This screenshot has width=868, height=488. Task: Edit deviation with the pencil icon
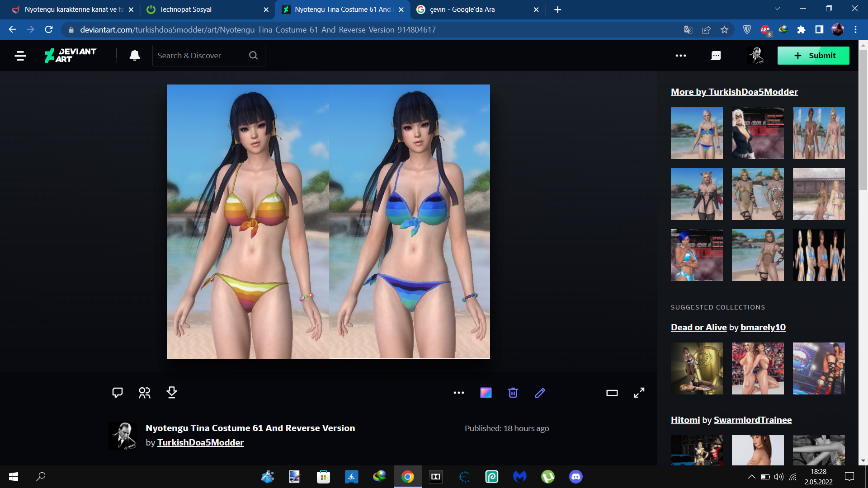click(540, 393)
